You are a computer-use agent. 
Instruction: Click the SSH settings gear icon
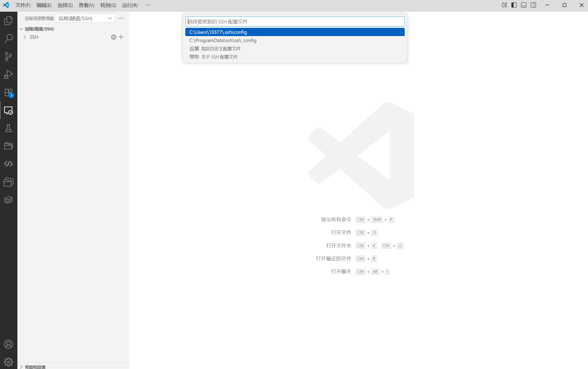point(113,37)
